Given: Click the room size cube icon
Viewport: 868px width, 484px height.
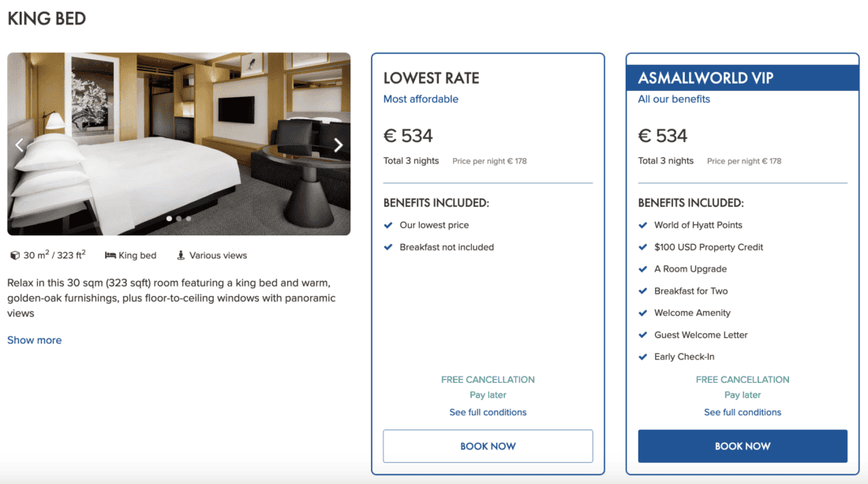Looking at the screenshot, I should pyautogui.click(x=14, y=256).
